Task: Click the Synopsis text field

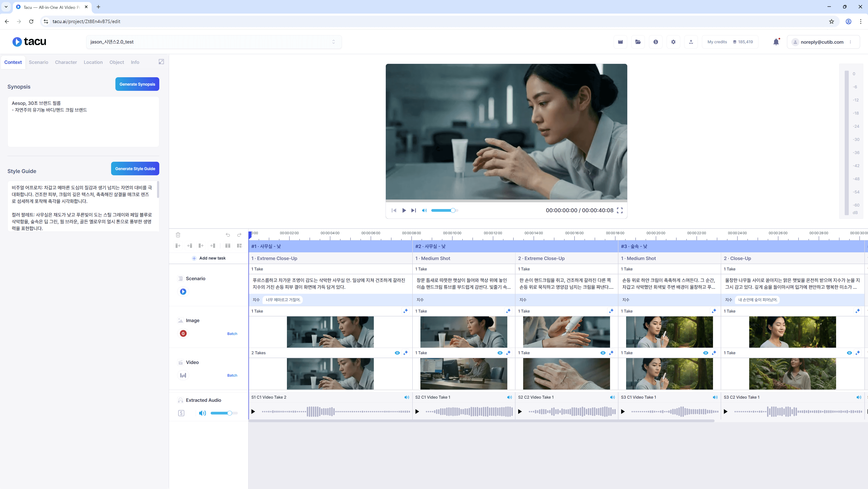Action: 83,122
